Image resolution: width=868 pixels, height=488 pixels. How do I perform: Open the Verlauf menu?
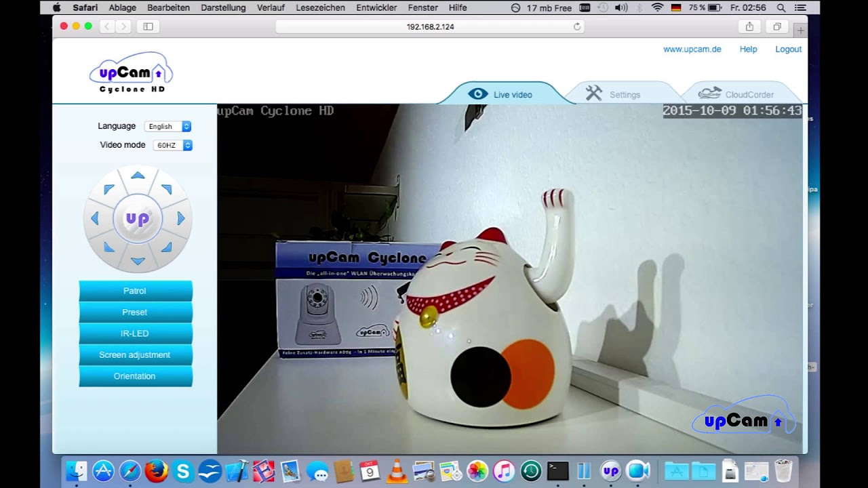pyautogui.click(x=271, y=7)
